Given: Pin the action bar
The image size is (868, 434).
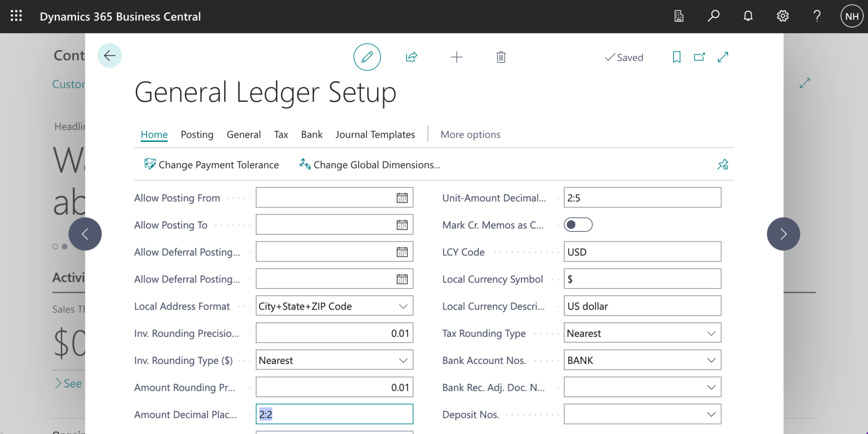Looking at the screenshot, I should (x=723, y=165).
